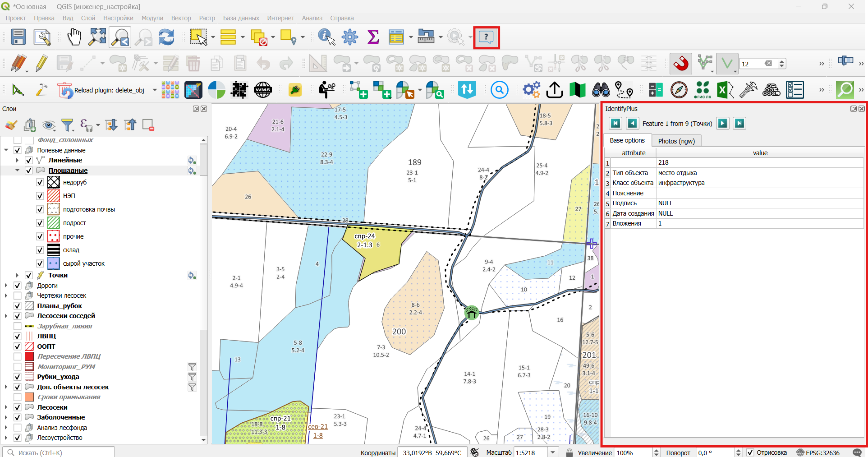Image resolution: width=868 pixels, height=457 pixels.
Task: Select the Pan Map hand tool
Action: (x=74, y=37)
